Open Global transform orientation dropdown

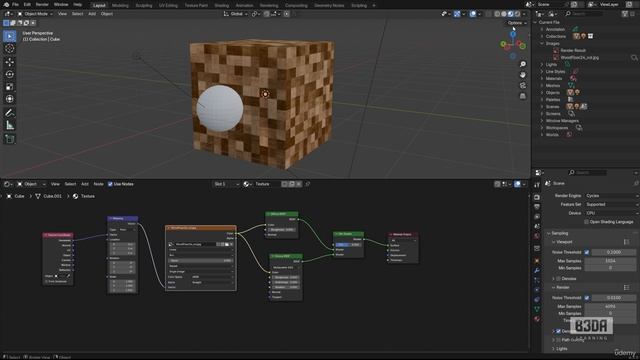(235, 14)
